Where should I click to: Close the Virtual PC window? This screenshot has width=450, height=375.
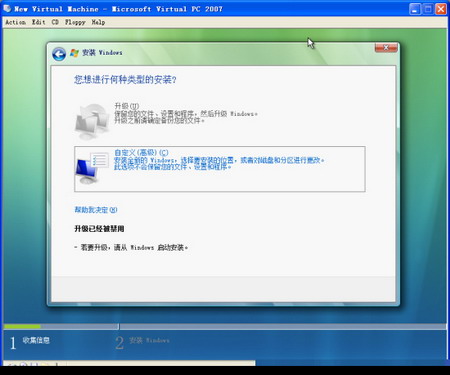pos(441,9)
